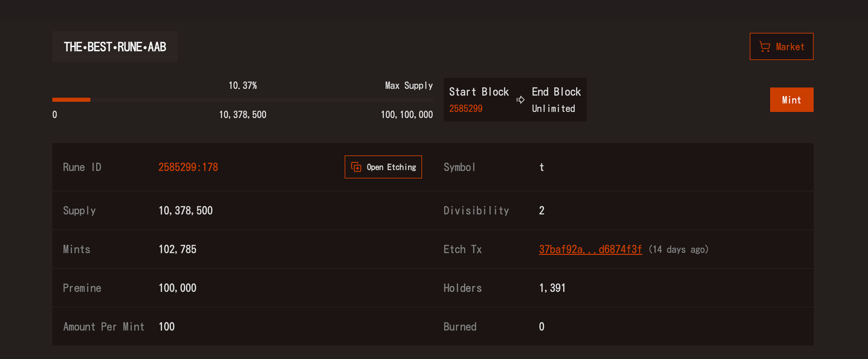Open Etch Tx 37baf92a...d6874f3f link
The width and height of the screenshot is (868, 359).
pyautogui.click(x=590, y=249)
